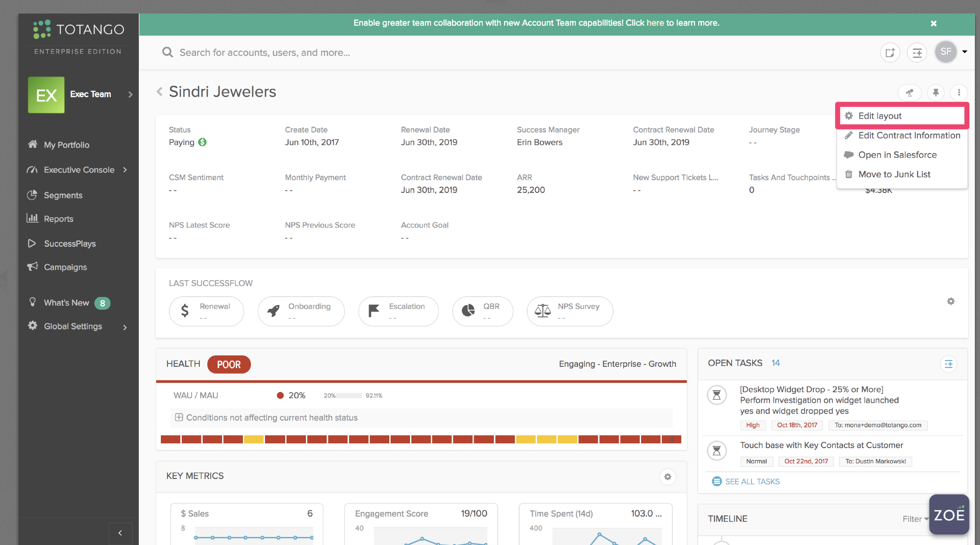Open the Engagement Score metric card

pos(421,524)
